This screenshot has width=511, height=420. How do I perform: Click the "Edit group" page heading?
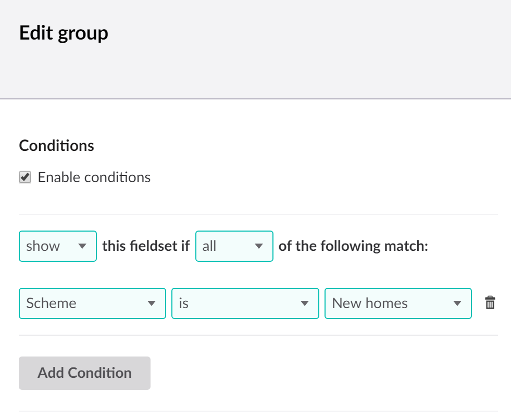[x=64, y=33]
